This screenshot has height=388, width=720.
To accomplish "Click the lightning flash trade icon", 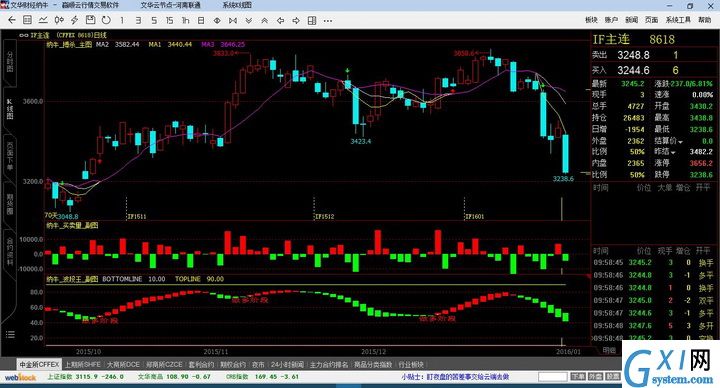I will 74,20.
